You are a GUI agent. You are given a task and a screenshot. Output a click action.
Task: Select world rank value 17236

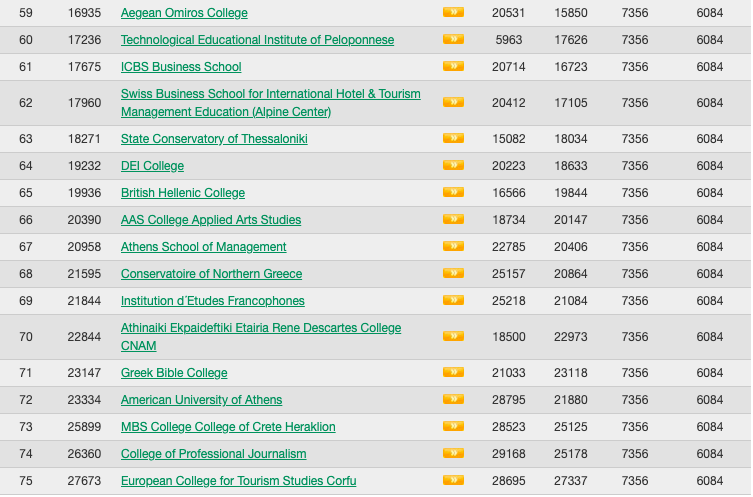pos(85,40)
